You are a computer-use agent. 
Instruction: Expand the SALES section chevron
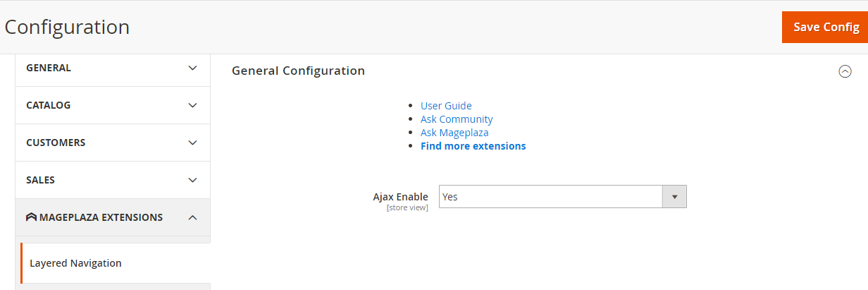(x=193, y=180)
